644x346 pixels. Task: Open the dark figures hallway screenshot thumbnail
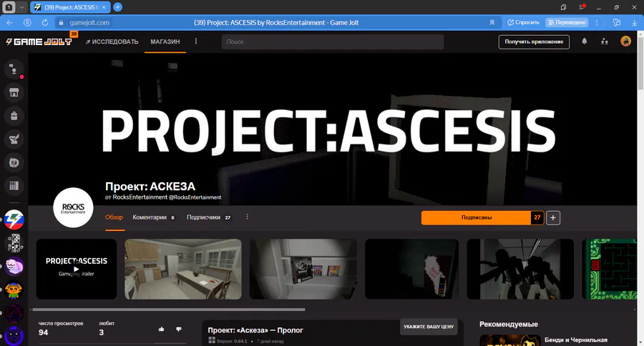pos(520,269)
